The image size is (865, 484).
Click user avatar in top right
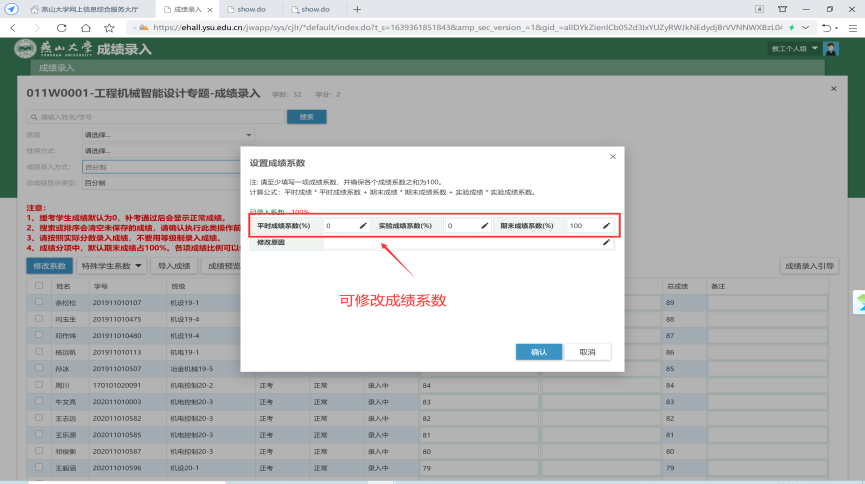833,48
